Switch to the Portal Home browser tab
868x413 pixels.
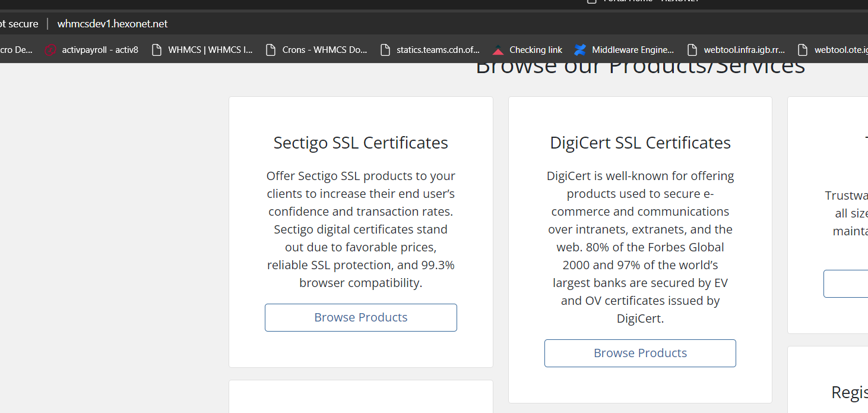tap(647, 2)
